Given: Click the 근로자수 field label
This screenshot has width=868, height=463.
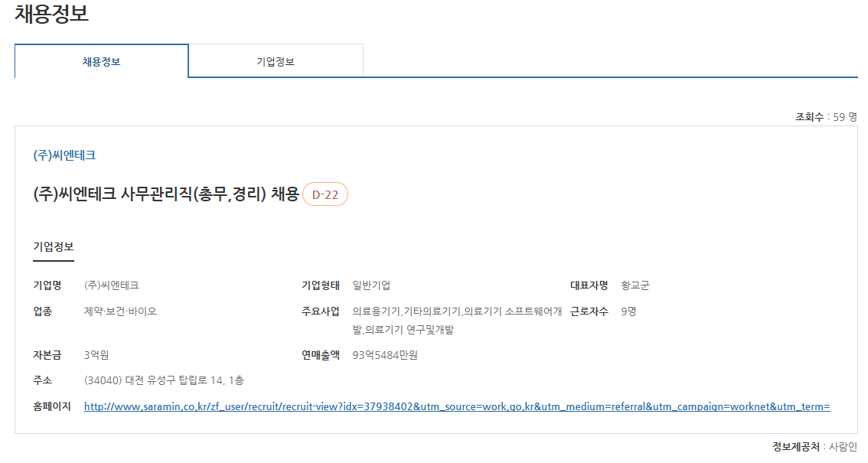Looking at the screenshot, I should 589,311.
